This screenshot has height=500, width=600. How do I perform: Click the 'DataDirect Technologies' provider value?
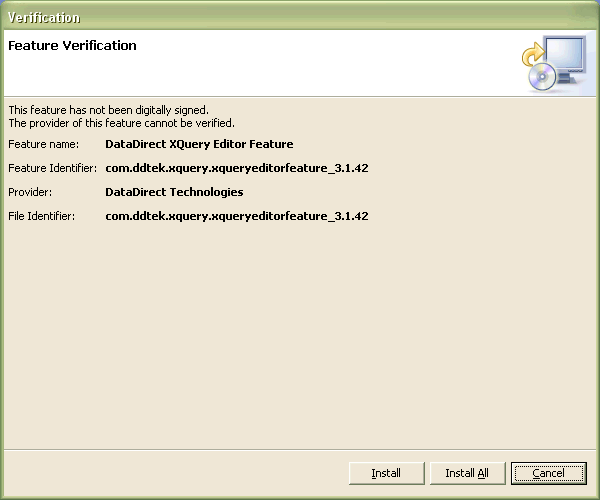point(174,192)
